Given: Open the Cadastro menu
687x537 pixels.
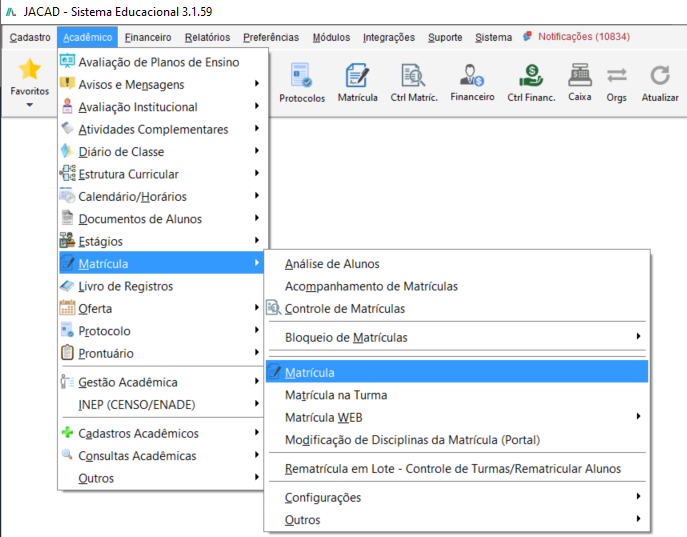Looking at the screenshot, I should (30, 37).
